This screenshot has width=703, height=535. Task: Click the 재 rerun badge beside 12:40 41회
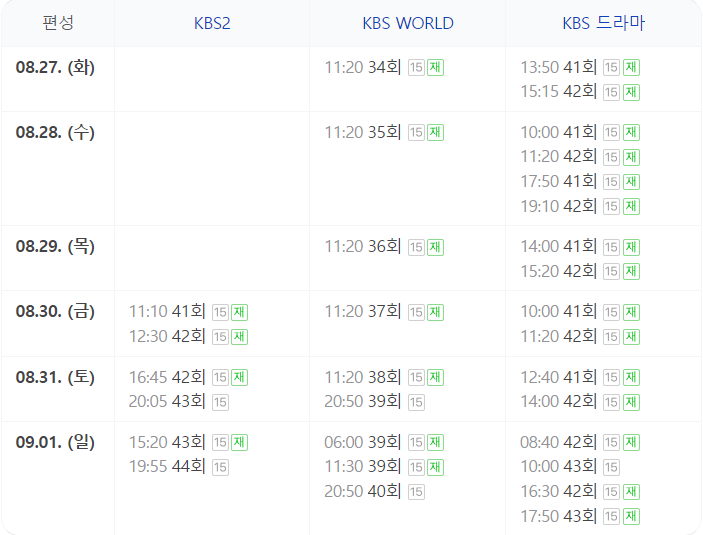[x=631, y=378]
